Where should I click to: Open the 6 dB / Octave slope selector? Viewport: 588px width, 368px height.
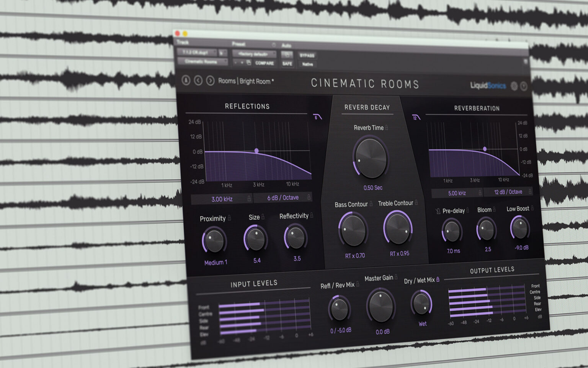click(282, 197)
